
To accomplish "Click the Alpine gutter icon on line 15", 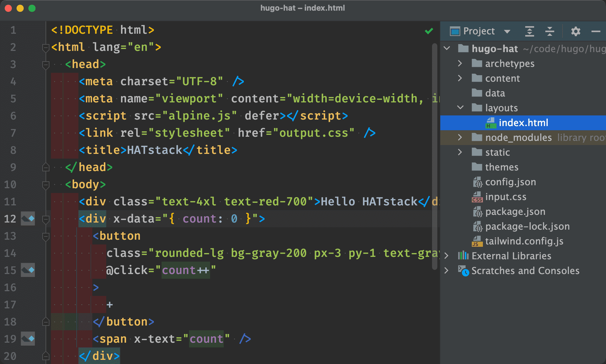I will pyautogui.click(x=28, y=270).
